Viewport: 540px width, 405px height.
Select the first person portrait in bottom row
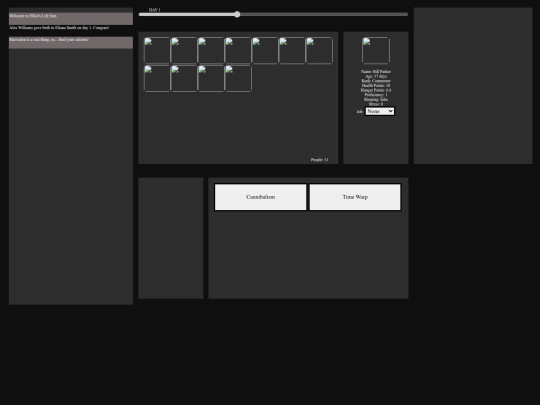click(157, 79)
